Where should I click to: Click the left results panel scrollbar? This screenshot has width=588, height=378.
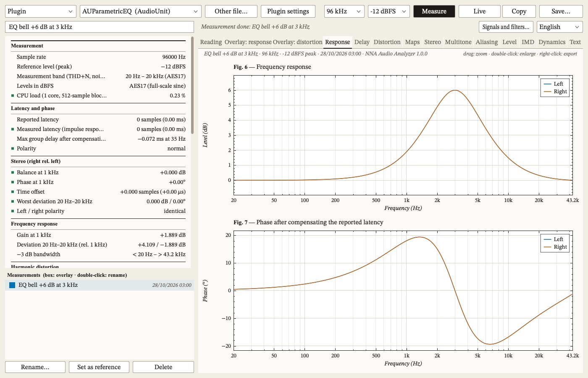(192, 85)
